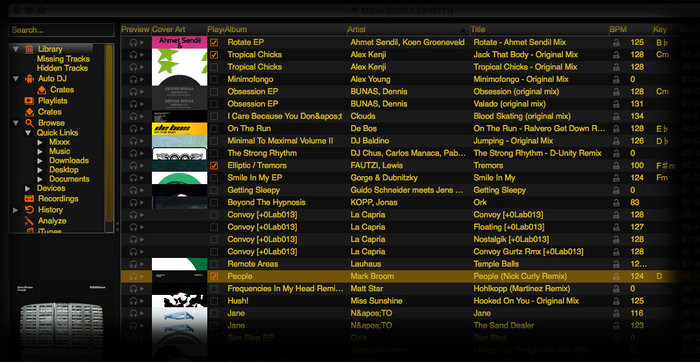
Task: Click BPM lock icon for Tremors track
Action: (x=616, y=166)
